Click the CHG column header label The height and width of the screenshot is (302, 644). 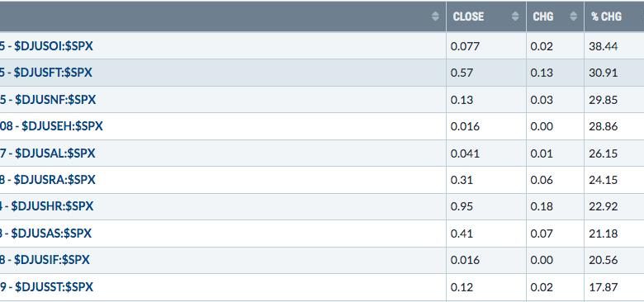(543, 17)
